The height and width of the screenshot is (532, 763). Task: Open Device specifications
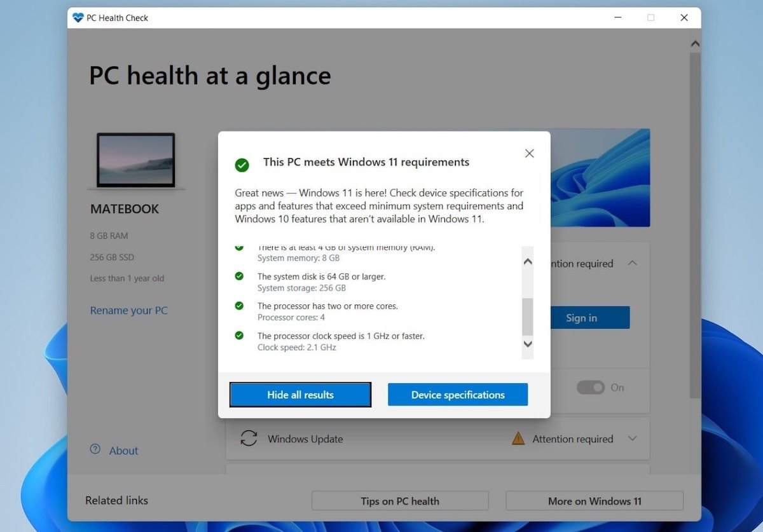(x=458, y=395)
